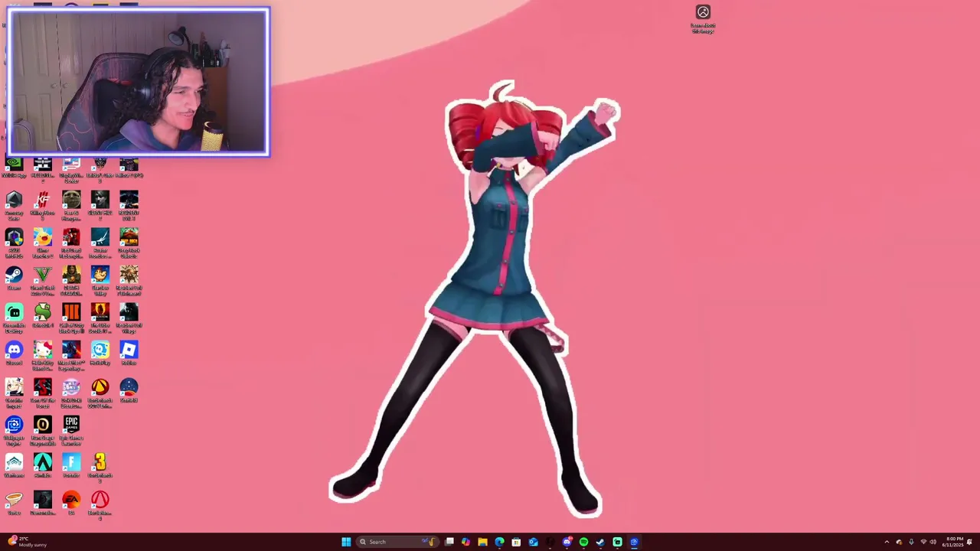This screenshot has height=551, width=980.
Task: Open the Wallpaper Engine desktop shortcut
Action: tap(14, 431)
